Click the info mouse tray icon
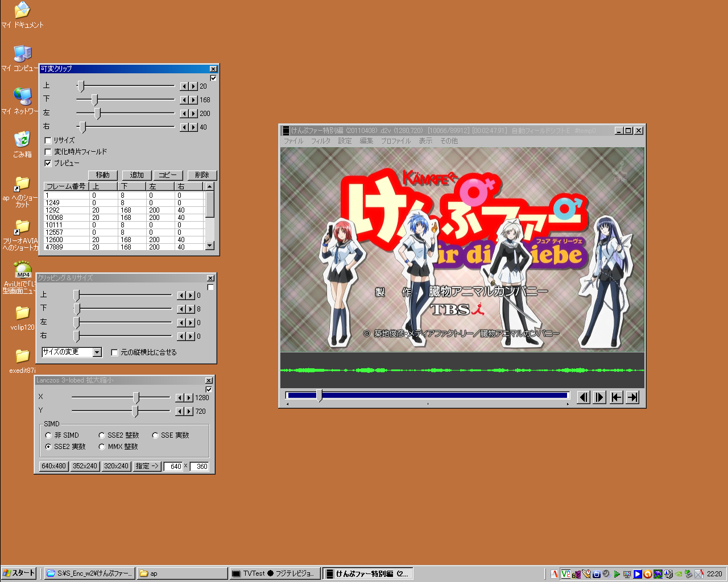 pyautogui.click(x=668, y=574)
